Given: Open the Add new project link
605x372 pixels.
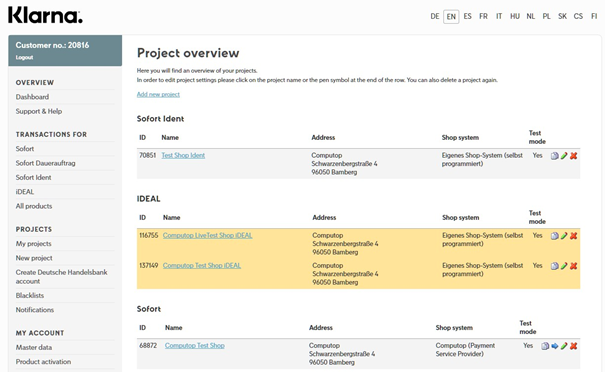Looking at the screenshot, I should click(158, 94).
